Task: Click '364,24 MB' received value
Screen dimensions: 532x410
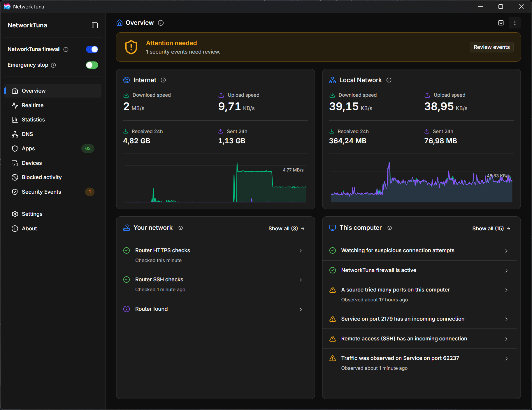Action: click(348, 141)
